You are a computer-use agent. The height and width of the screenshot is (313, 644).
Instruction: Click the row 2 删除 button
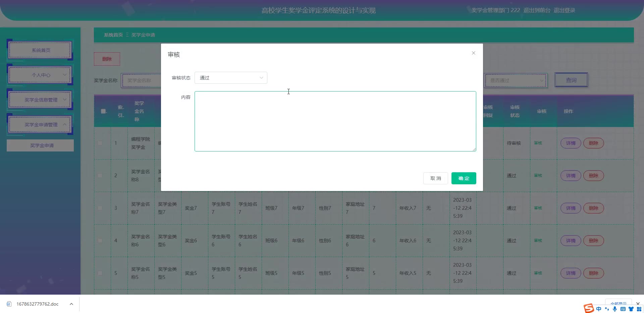593,176
